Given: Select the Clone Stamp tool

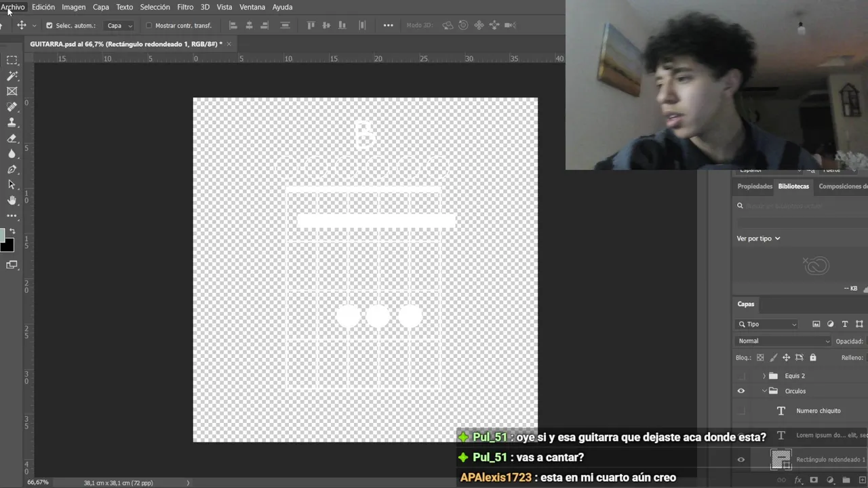Looking at the screenshot, I should 12,123.
